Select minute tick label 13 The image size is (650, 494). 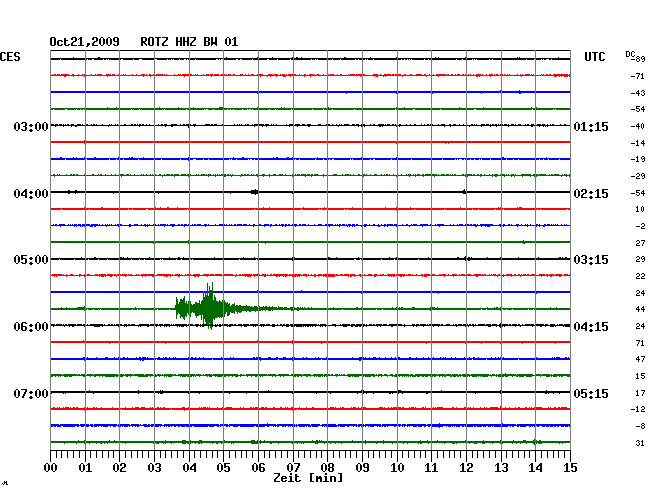point(501,468)
